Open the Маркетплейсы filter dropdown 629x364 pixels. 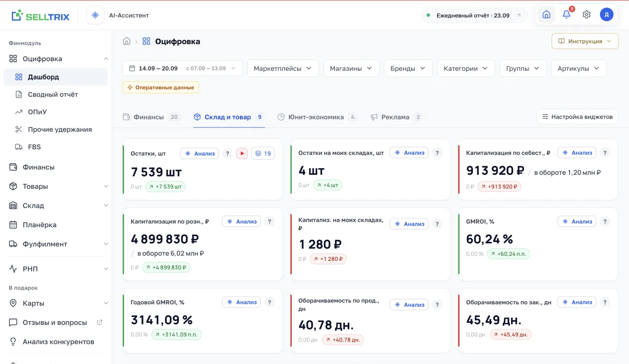[283, 68]
